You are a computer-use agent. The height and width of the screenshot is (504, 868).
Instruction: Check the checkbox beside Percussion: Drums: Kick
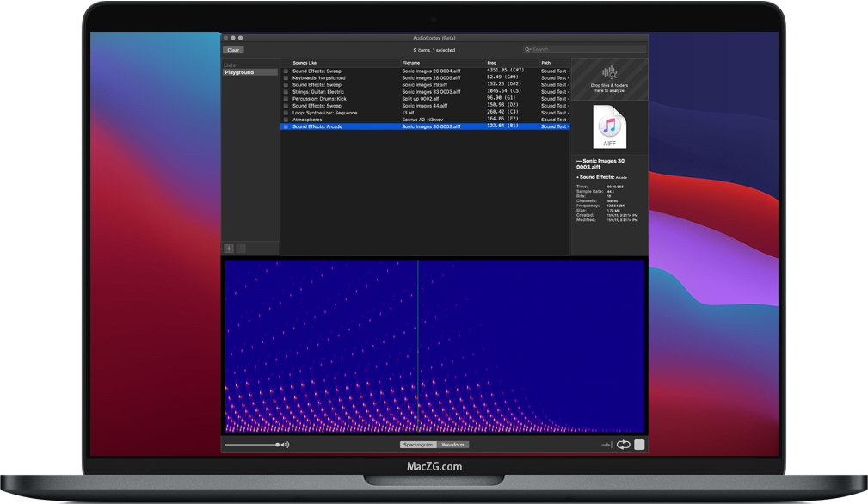tap(286, 98)
